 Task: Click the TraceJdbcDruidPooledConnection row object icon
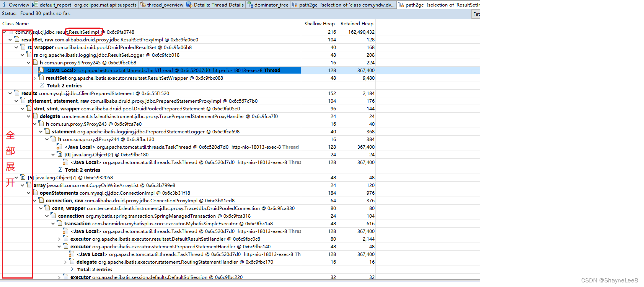47,208
